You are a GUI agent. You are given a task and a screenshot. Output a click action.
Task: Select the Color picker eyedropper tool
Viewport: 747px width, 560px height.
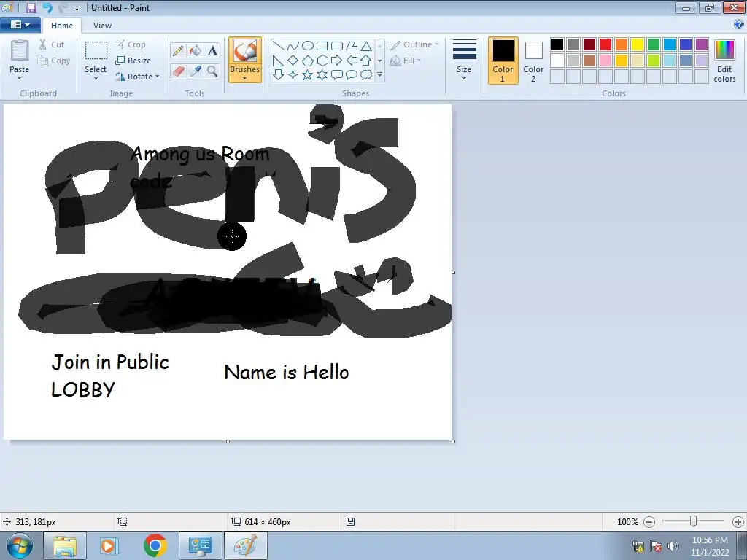tap(196, 71)
